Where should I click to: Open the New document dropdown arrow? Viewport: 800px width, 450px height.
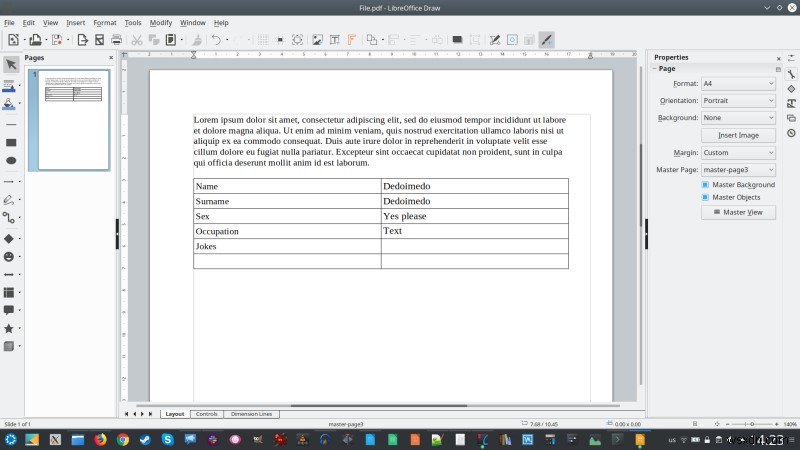[x=24, y=40]
